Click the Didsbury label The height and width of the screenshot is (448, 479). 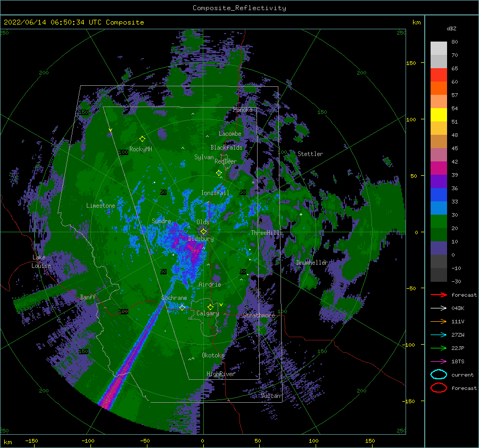point(201,239)
